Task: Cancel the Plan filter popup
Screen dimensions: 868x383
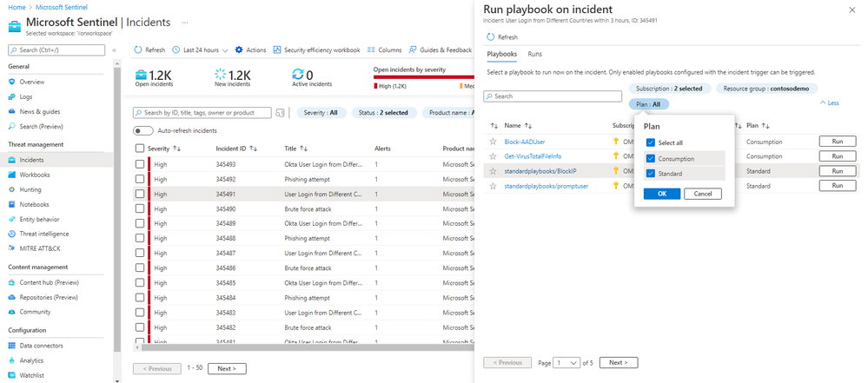Action: 703,194
